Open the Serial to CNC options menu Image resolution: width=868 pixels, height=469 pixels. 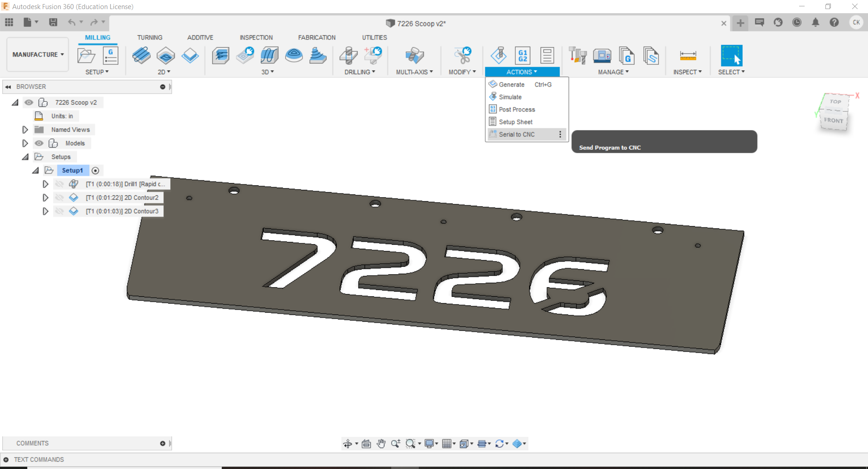pyautogui.click(x=560, y=135)
